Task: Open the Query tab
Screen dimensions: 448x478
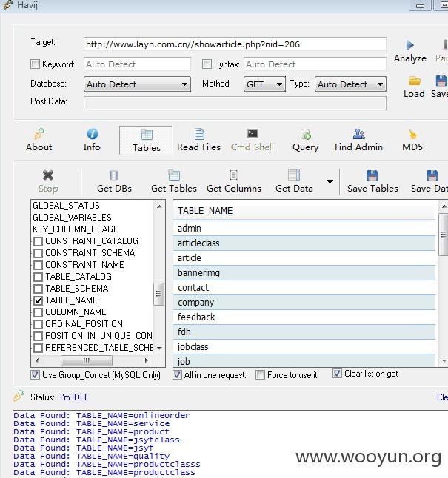Action: click(305, 141)
